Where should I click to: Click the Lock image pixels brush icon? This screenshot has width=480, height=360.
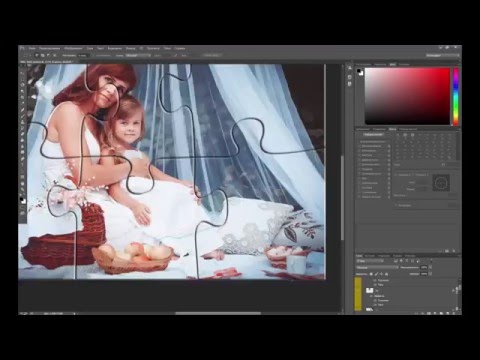coord(377,274)
